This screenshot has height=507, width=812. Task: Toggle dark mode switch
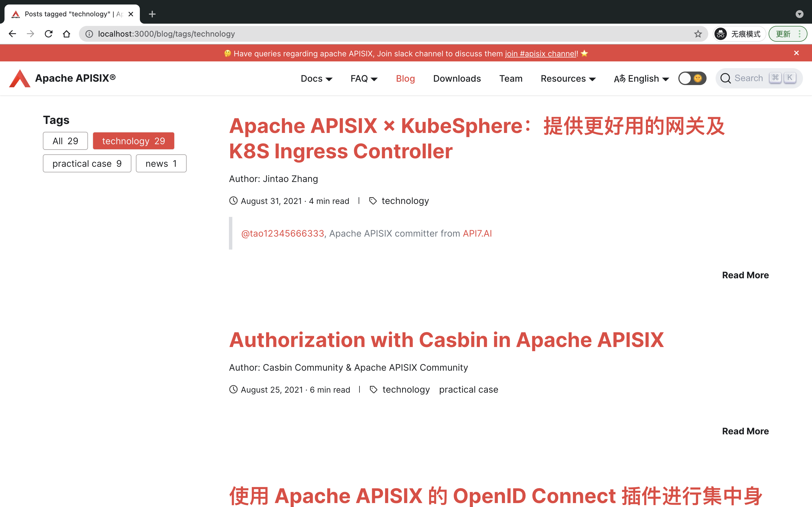coord(692,79)
